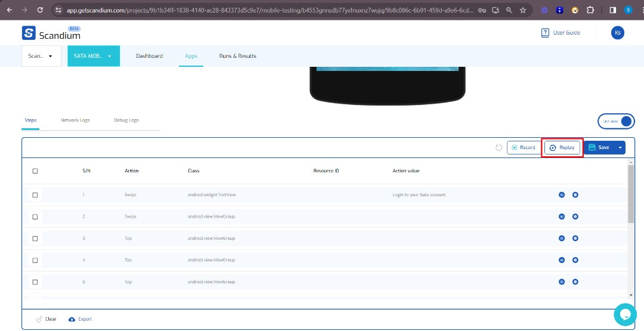Click the site information icon in address bar

pos(58,10)
